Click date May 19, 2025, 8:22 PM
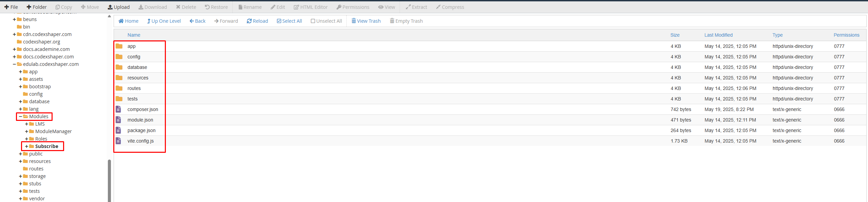Viewport: 868px width, 202px height. click(x=729, y=109)
